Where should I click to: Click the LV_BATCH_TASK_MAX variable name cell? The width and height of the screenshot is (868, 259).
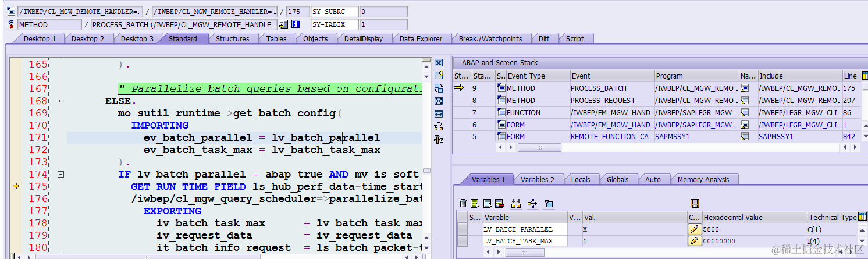tap(525, 241)
